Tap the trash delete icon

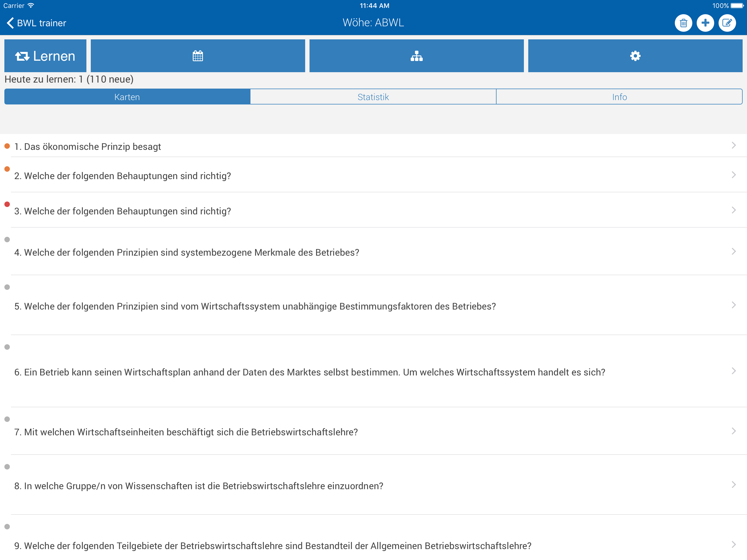tap(683, 23)
